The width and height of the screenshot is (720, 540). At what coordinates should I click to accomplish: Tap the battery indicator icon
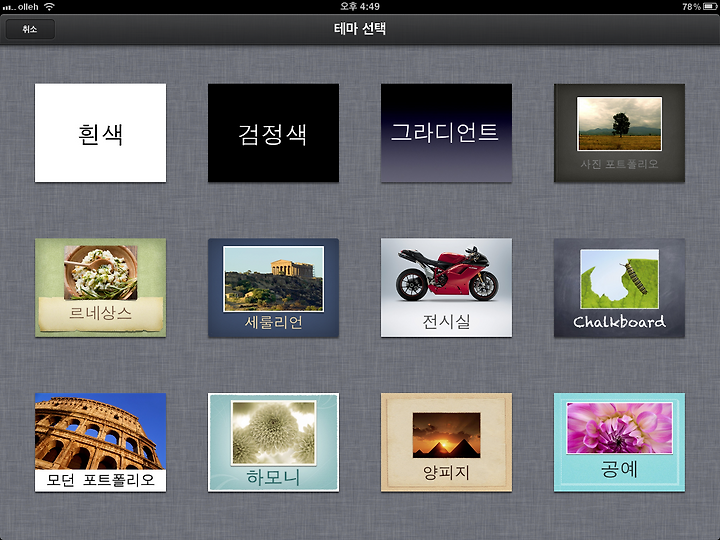709,6
